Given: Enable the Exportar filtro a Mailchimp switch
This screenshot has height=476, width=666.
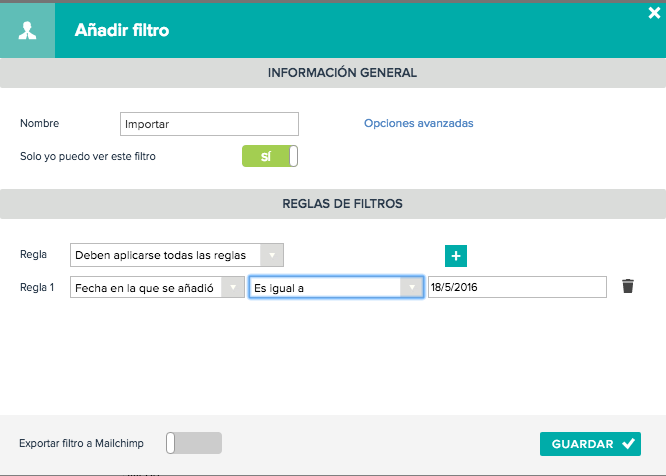Looking at the screenshot, I should tap(194, 443).
